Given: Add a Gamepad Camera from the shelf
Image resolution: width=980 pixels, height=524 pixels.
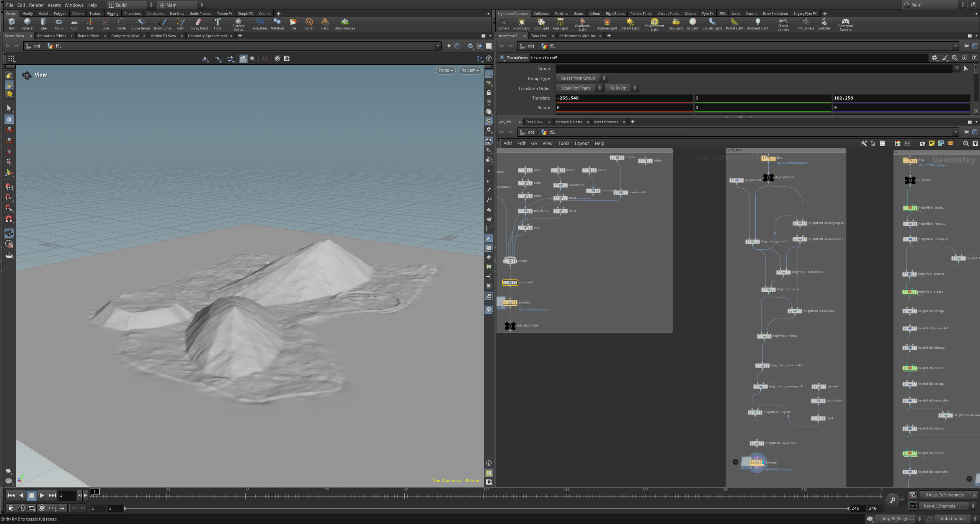Looking at the screenshot, I should (845, 24).
